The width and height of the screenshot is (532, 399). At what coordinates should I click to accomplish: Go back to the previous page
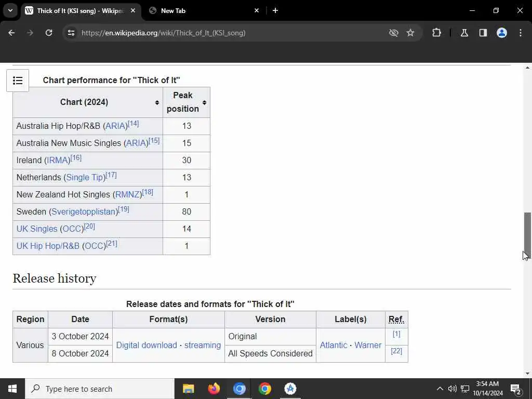11,33
